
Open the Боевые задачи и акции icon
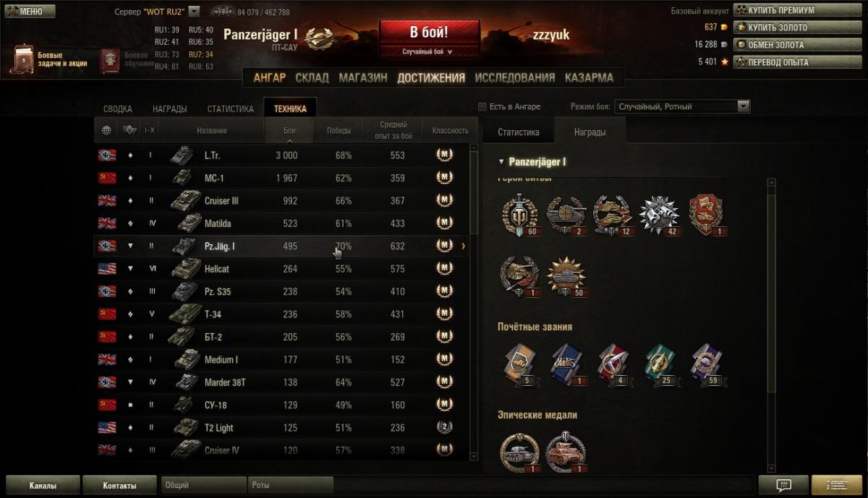[x=22, y=60]
